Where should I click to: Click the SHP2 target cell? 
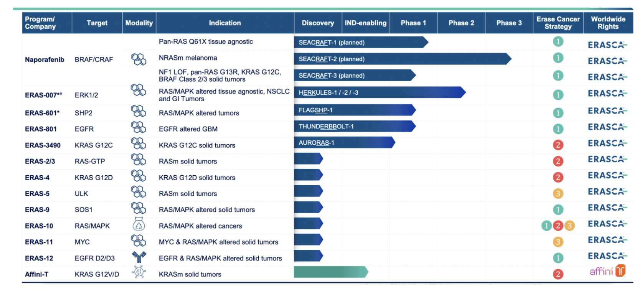84,113
